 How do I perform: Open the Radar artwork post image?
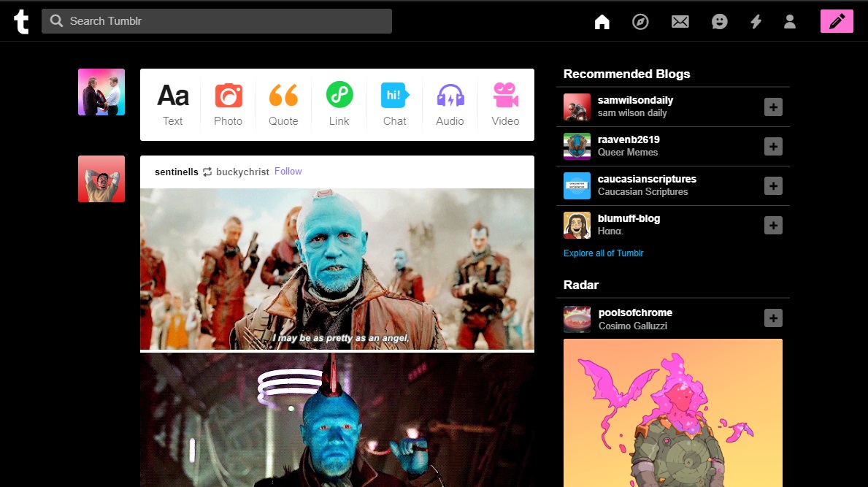pos(672,413)
